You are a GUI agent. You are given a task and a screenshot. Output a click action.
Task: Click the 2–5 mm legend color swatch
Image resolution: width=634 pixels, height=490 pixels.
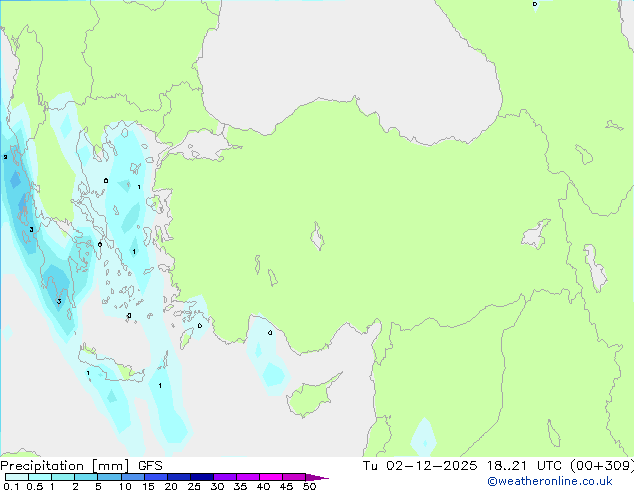pyautogui.click(x=86, y=477)
